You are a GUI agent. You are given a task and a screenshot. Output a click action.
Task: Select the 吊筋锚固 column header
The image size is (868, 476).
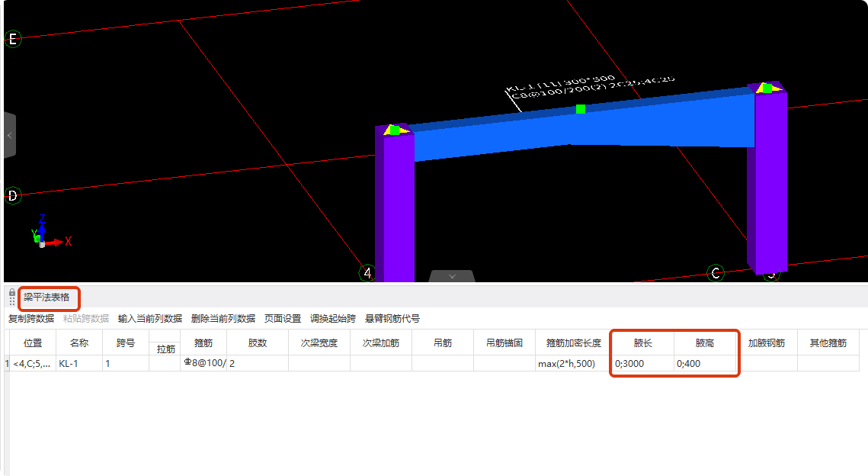(504, 343)
